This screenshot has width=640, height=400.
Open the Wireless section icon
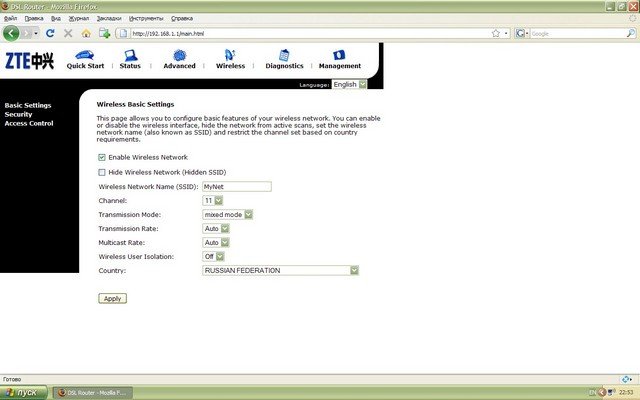[x=230, y=55]
